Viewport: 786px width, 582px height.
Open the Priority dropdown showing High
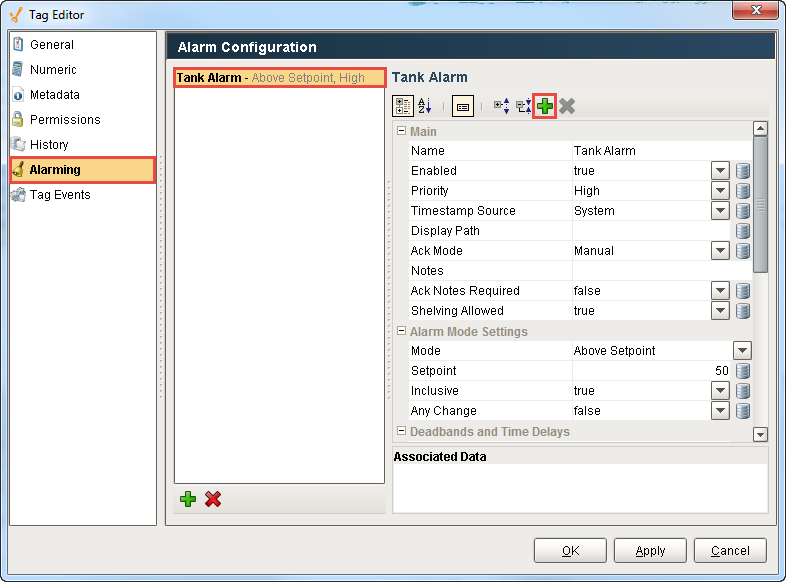720,191
